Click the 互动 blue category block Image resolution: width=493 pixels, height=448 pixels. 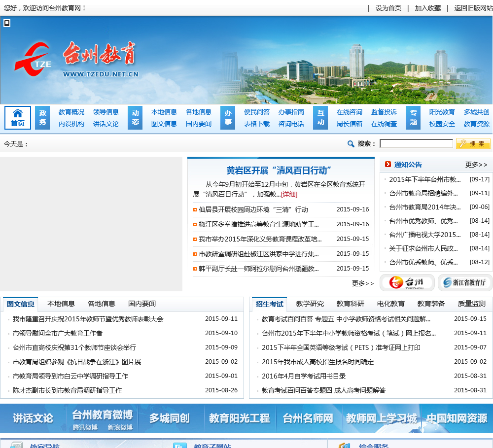[x=321, y=118]
